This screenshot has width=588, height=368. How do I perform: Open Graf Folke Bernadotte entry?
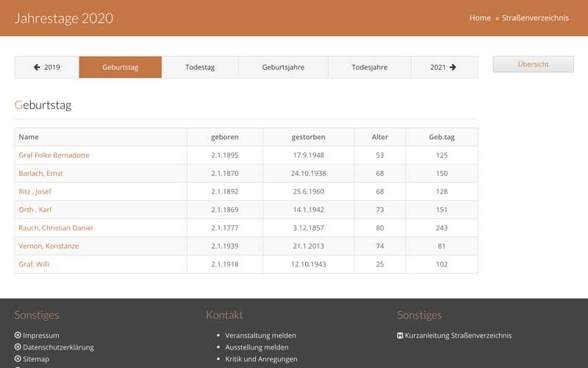pyautogui.click(x=54, y=155)
